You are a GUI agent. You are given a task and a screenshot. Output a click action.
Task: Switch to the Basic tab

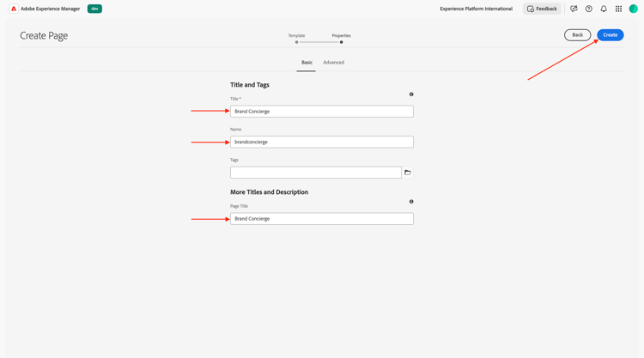[x=307, y=63]
